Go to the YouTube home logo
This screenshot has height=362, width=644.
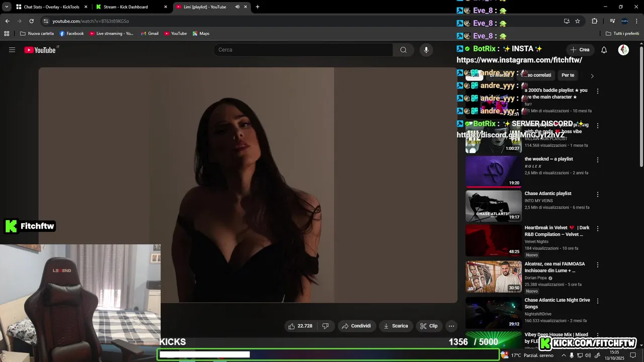click(x=40, y=50)
